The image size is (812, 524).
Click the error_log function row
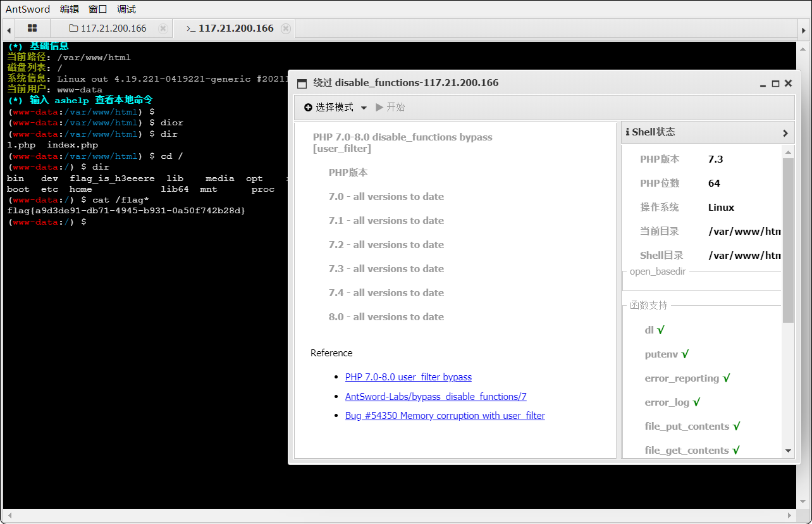672,402
